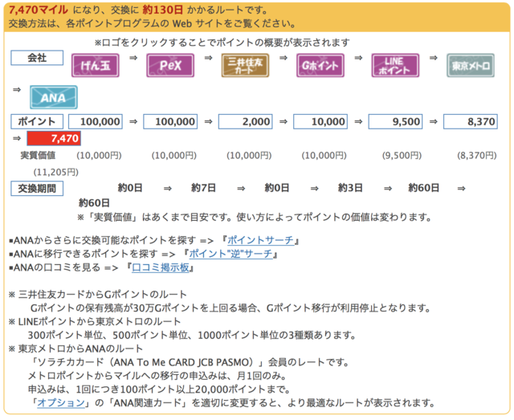Click the 7,470マイル header text
Image resolution: width=514 pixels, height=420 pixels.
[39, 10]
